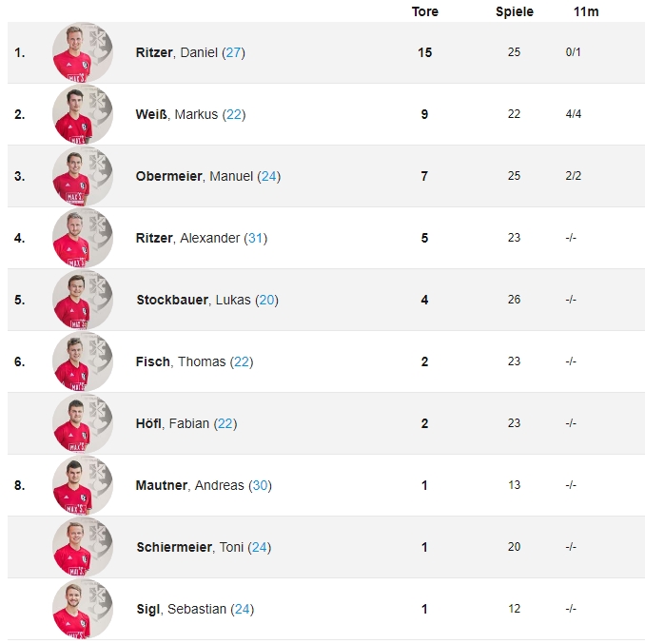Viewport: 645px width, 644px height.
Task: Open Daniel Ritzer's player photo
Action: click(83, 52)
